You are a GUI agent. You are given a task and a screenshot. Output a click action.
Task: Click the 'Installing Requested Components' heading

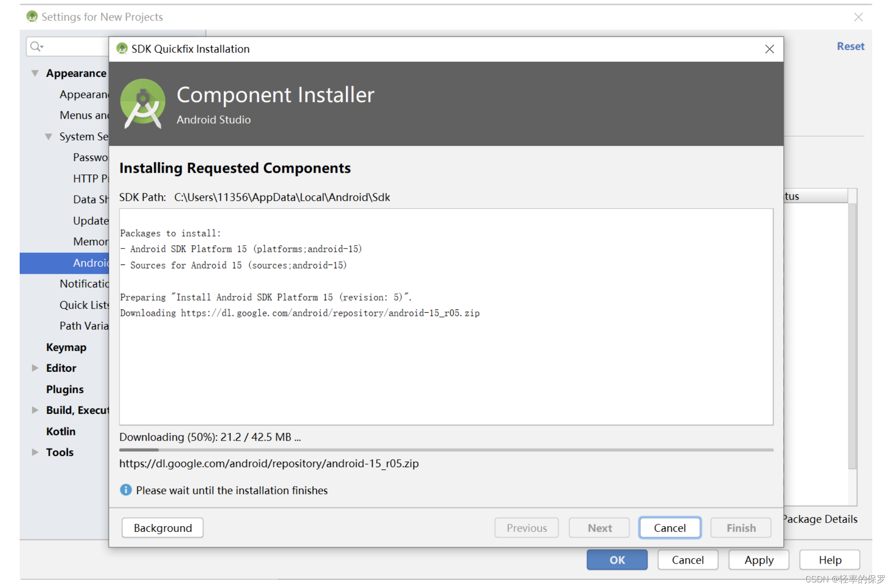coord(235,168)
